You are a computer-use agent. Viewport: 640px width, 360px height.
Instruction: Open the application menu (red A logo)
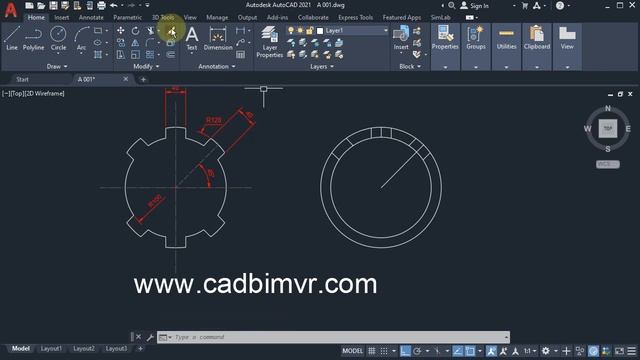(x=11, y=10)
